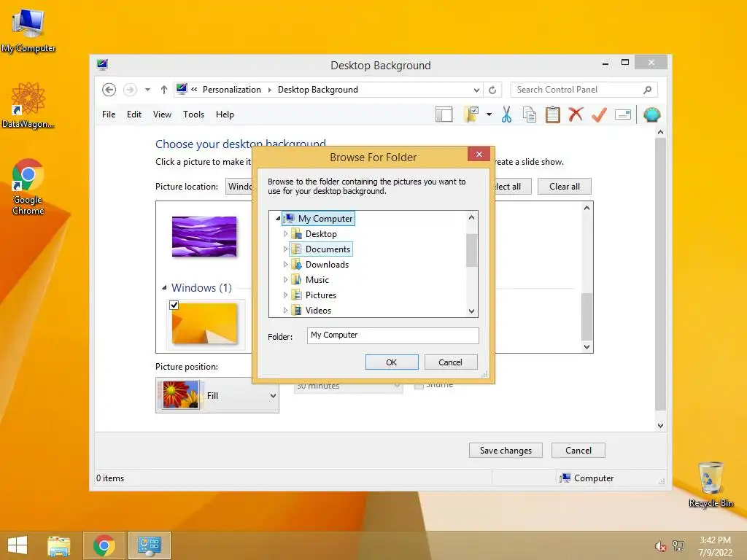Go back with the Back arrow
747x560 pixels.
[x=109, y=90]
